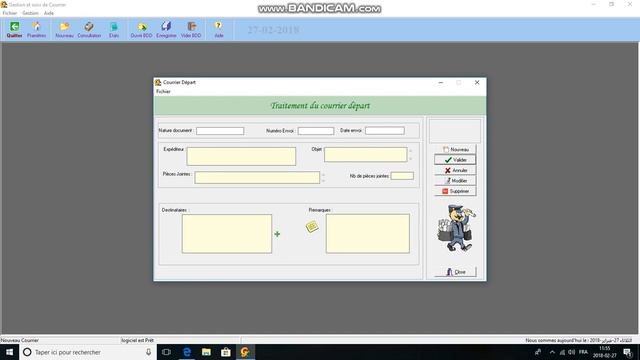
Task: Click into the Remarques text area
Action: pyautogui.click(x=368, y=233)
